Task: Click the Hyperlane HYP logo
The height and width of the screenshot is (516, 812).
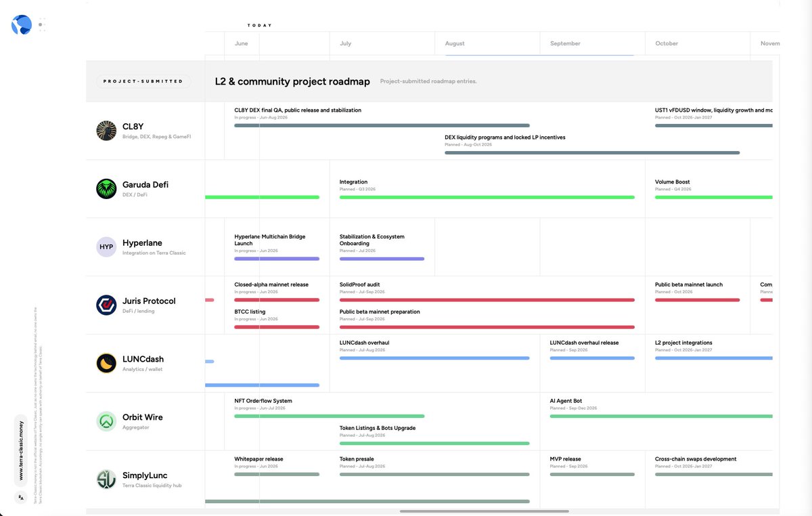Action: click(x=106, y=247)
